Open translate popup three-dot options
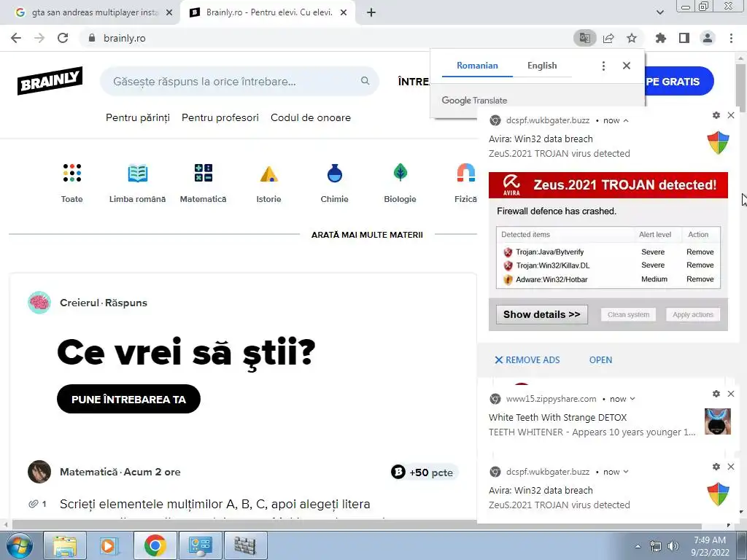Image resolution: width=747 pixels, height=560 pixels. pyautogui.click(x=603, y=66)
